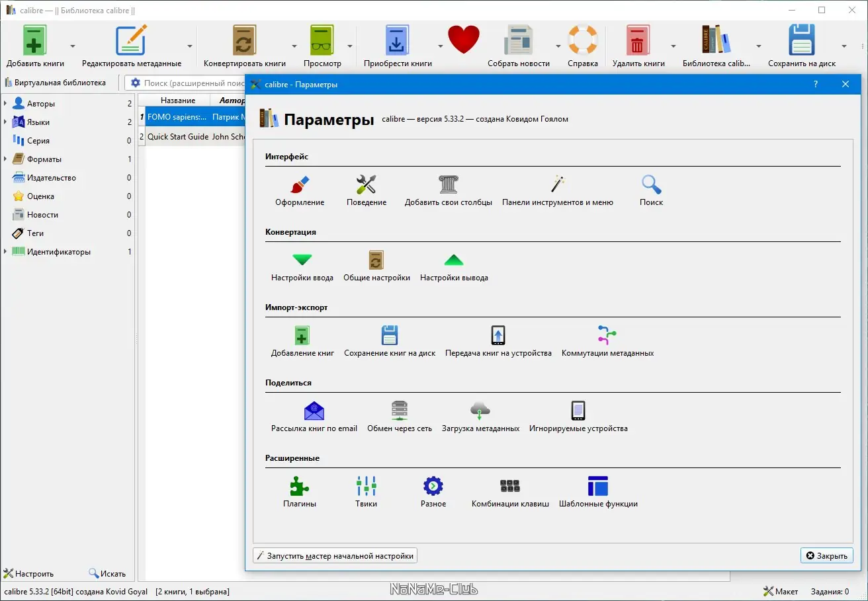Click the Задания: 0 jobs indicator
This screenshot has height=601, width=868.
[x=828, y=592]
